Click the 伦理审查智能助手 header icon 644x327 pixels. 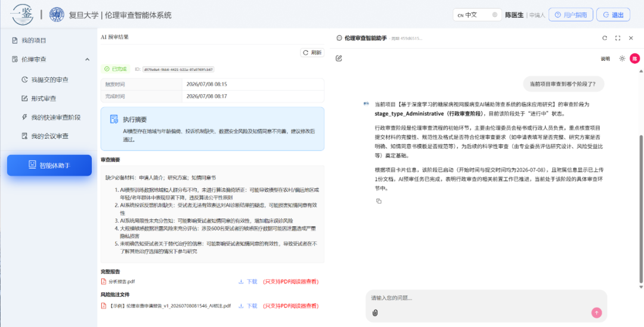[339, 38]
